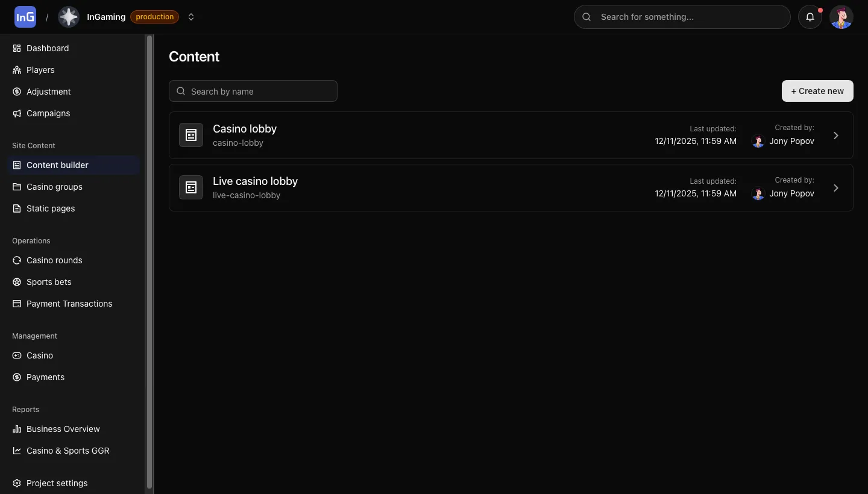Open the Payment Transactions card icon
The width and height of the screenshot is (868, 494).
coord(16,304)
